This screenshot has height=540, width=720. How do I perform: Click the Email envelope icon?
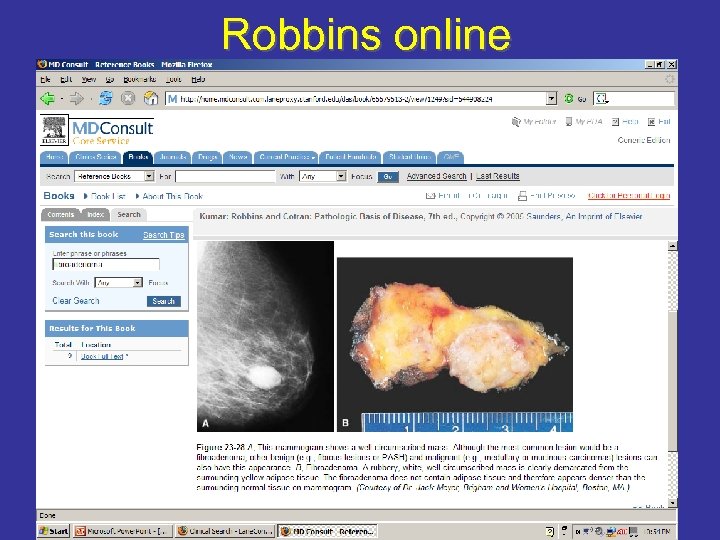[x=430, y=196]
